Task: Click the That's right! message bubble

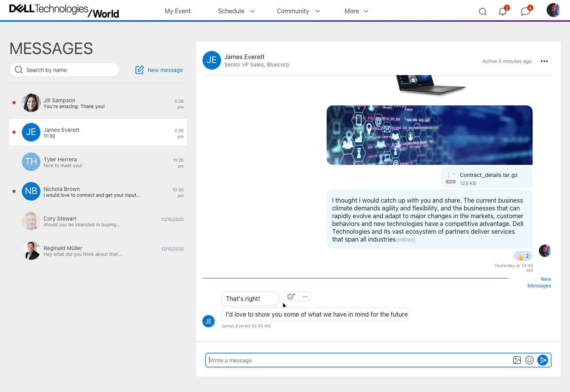Action: click(x=250, y=299)
